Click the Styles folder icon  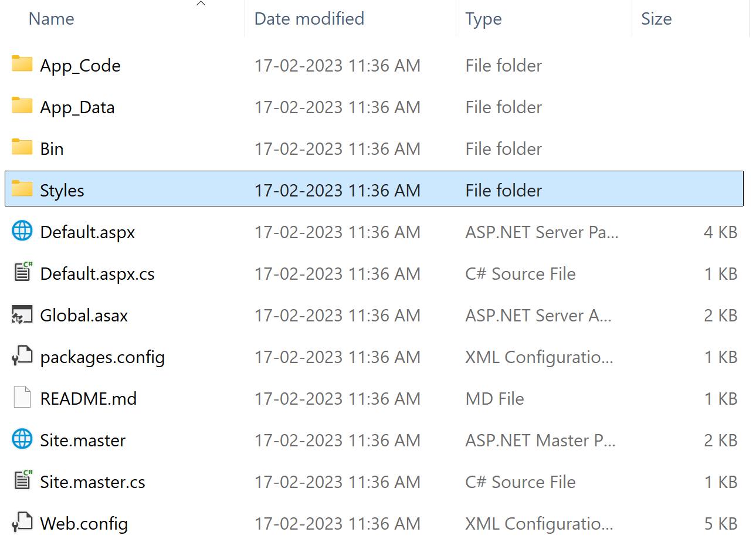(22, 189)
